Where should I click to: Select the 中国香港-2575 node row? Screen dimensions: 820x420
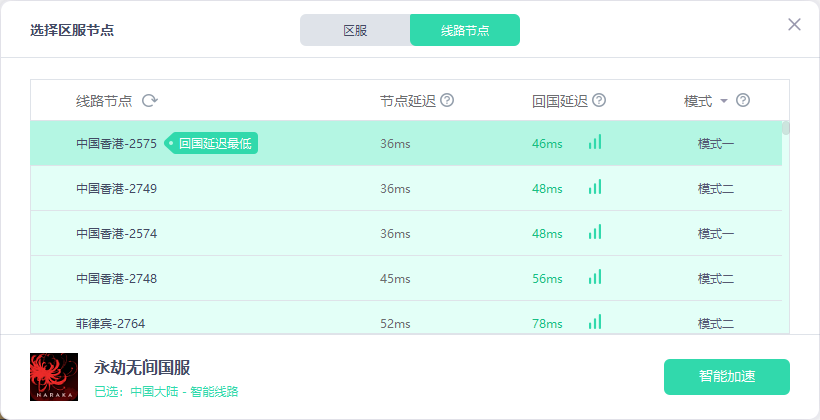[116, 144]
